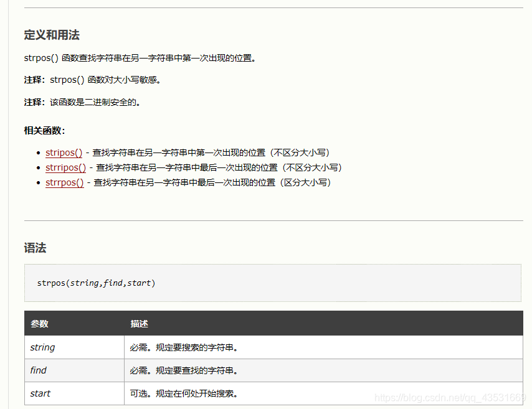Click the 相关函数 label

[x=44, y=131]
